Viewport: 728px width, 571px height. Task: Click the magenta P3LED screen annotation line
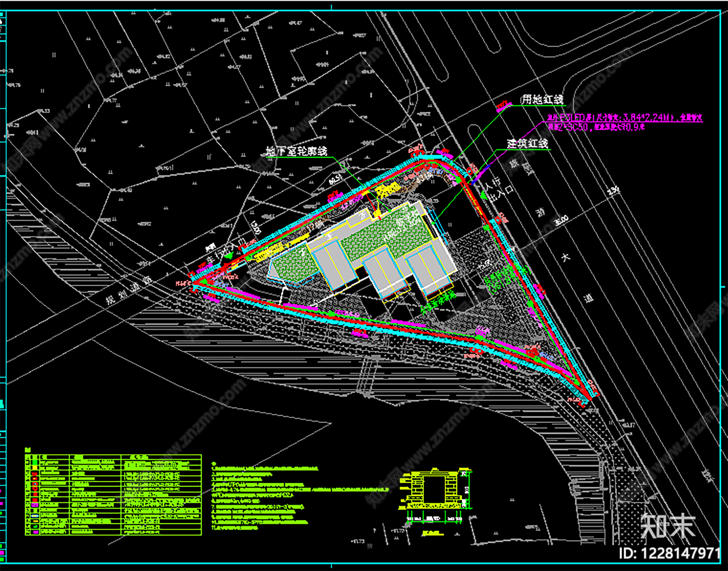click(625, 118)
